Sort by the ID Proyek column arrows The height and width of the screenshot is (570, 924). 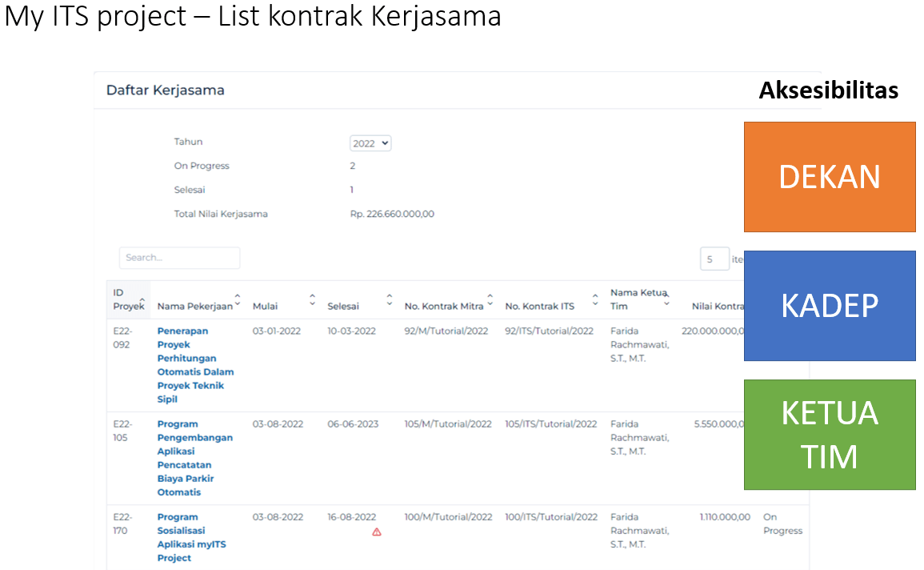coord(142,303)
